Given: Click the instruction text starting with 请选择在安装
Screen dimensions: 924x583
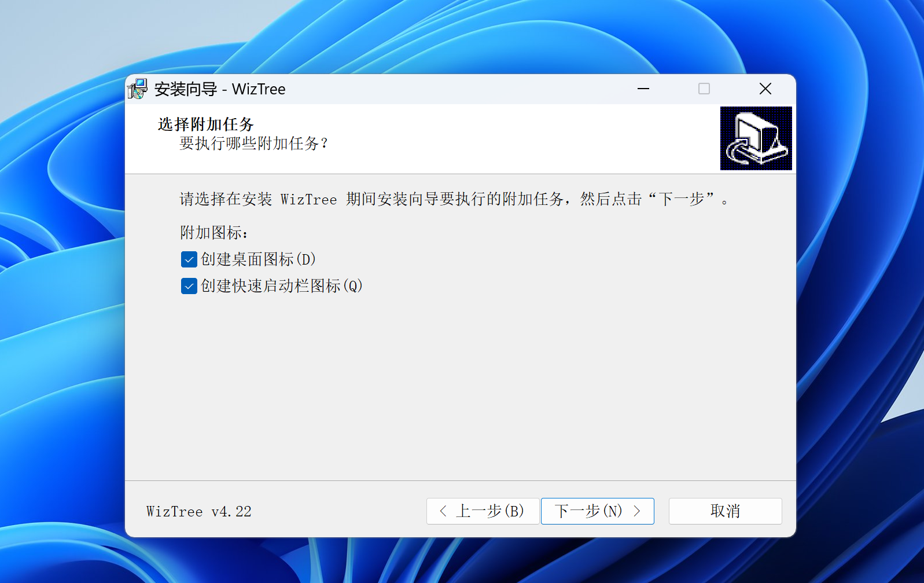Looking at the screenshot, I should point(454,200).
